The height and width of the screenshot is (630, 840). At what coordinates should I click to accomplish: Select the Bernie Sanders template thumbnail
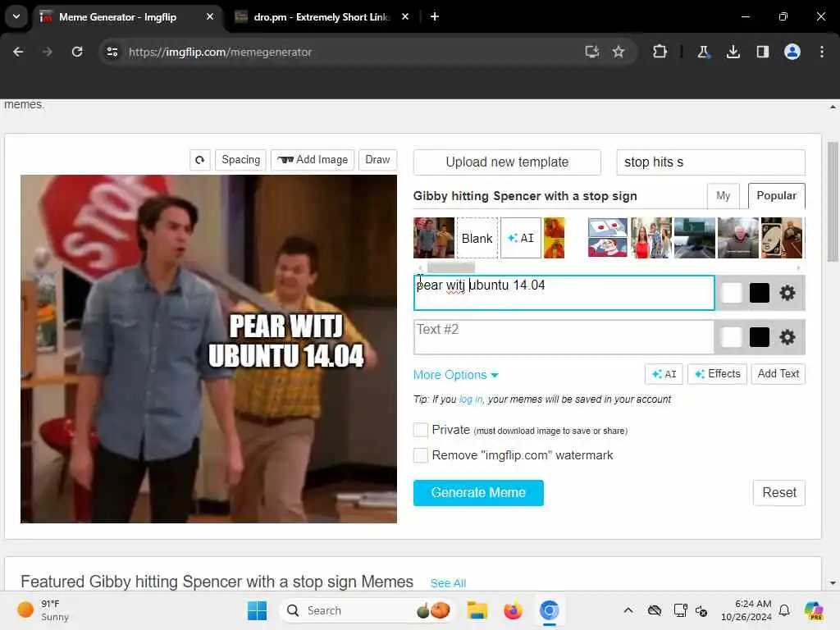tap(737, 238)
